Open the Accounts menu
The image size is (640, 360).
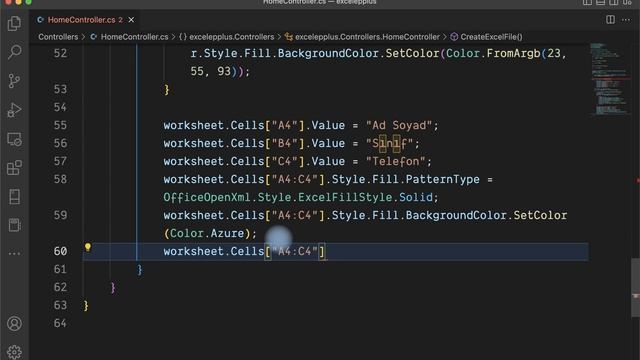tap(14, 323)
